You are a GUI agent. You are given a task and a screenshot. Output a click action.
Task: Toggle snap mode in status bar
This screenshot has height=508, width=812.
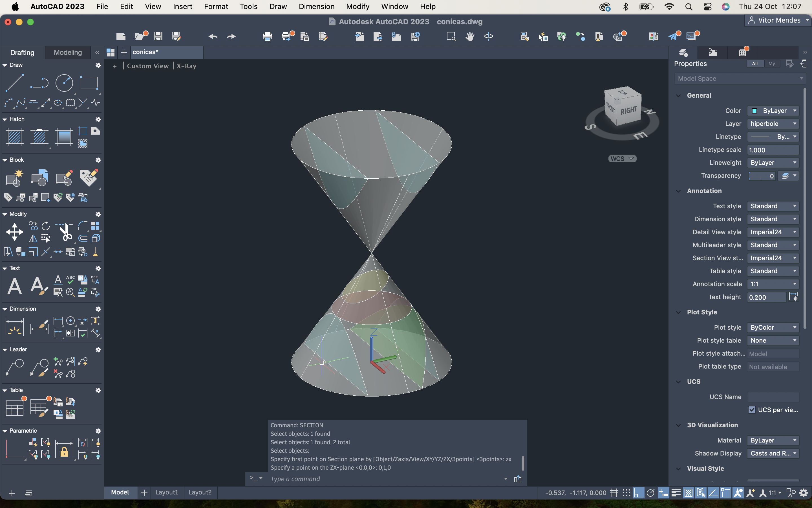626,493
